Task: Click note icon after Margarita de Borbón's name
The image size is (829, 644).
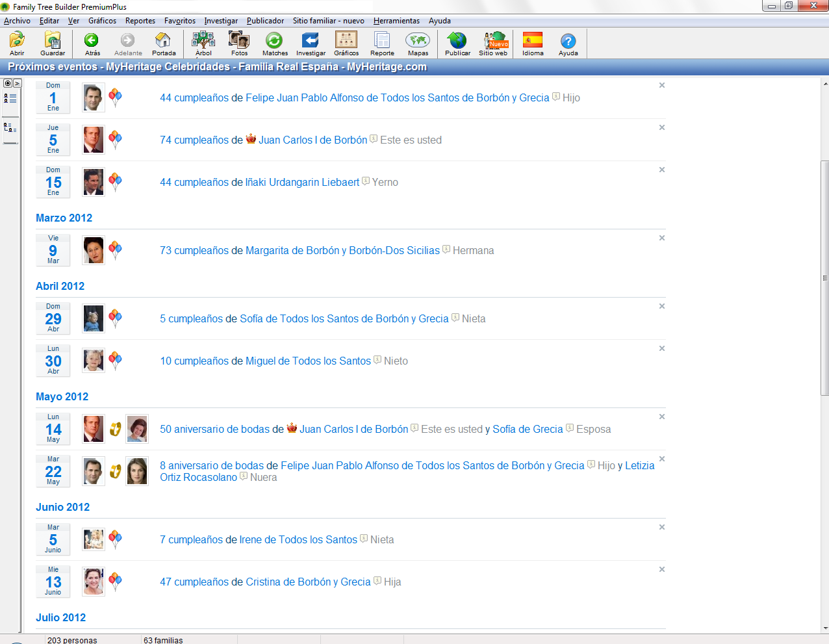Action: point(446,250)
